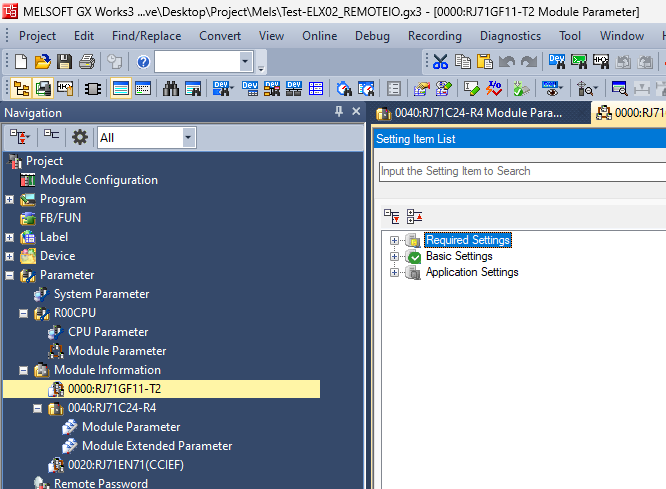
Task: Toggle the Navigation window toolbar icon
Action: [21, 88]
